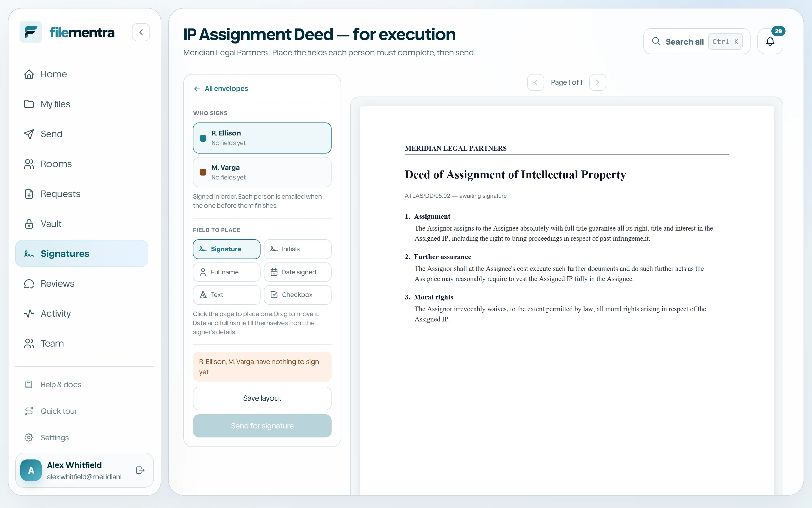812x508 pixels.
Task: Click 'MERIDIAN LEGAL PARTNERS' header text
Action: click(456, 148)
